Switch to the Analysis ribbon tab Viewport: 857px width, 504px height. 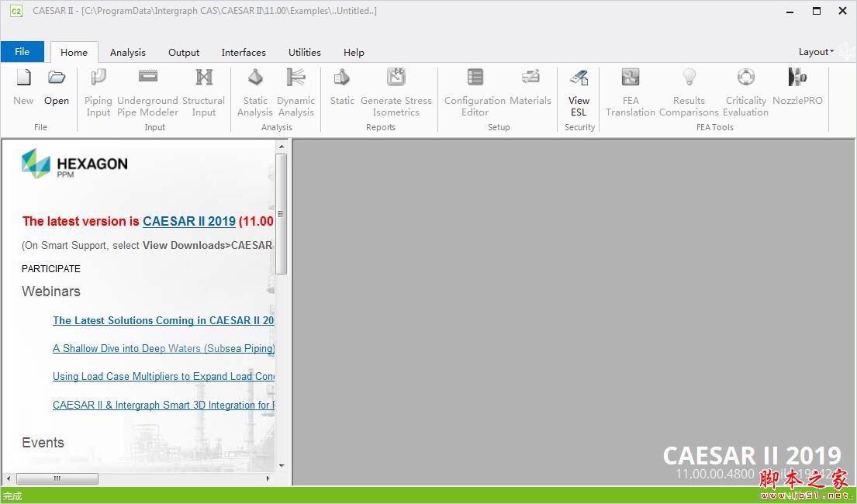[128, 53]
